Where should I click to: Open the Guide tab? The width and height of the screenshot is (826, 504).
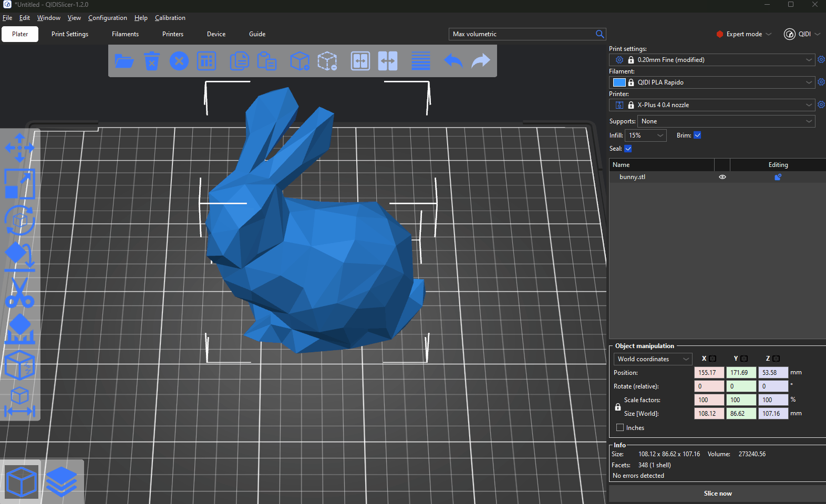257,34
